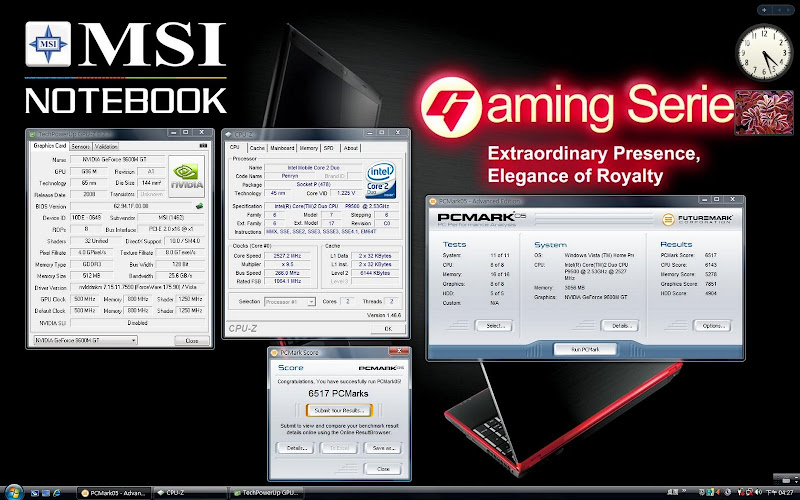This screenshot has width=800, height=500.
Task: Click the GPU-Z camera screenshot icon
Action: (204, 146)
